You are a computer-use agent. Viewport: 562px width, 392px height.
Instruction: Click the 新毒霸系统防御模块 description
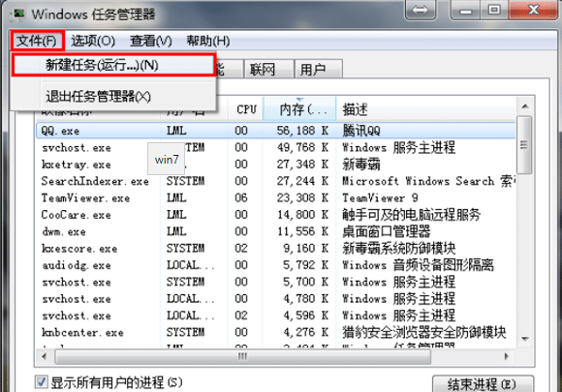click(x=399, y=249)
